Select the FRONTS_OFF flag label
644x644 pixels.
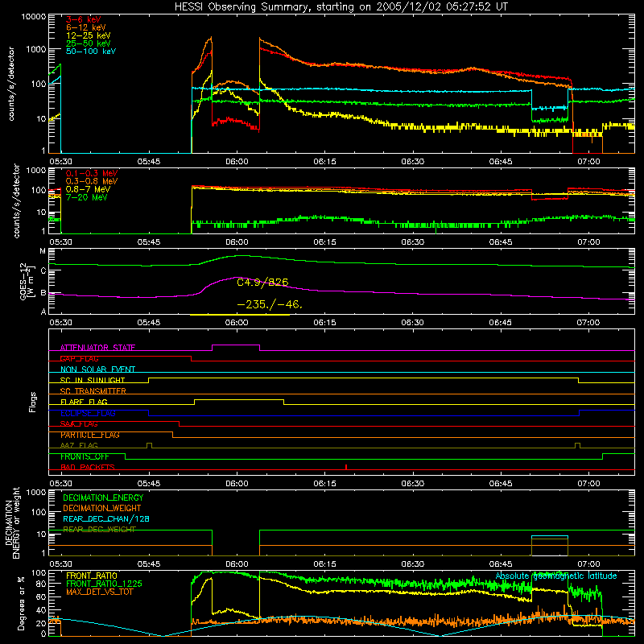pyautogui.click(x=85, y=456)
